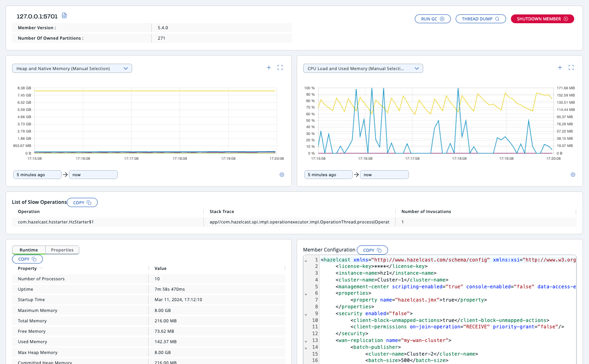Add a chart with the heap memory plus icon
This screenshot has width=589, height=364.
pyautogui.click(x=269, y=68)
